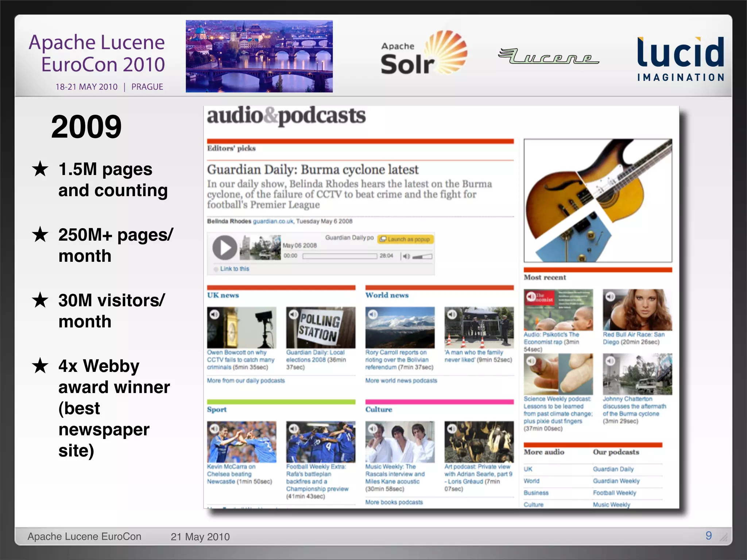Click audio icon on CCTV camera thumbnail

(x=214, y=314)
